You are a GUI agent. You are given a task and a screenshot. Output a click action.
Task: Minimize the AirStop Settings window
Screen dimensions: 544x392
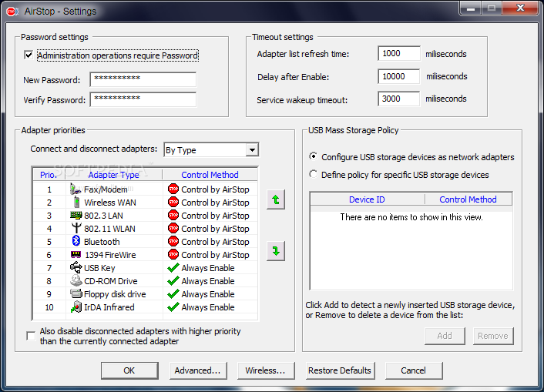471,8
